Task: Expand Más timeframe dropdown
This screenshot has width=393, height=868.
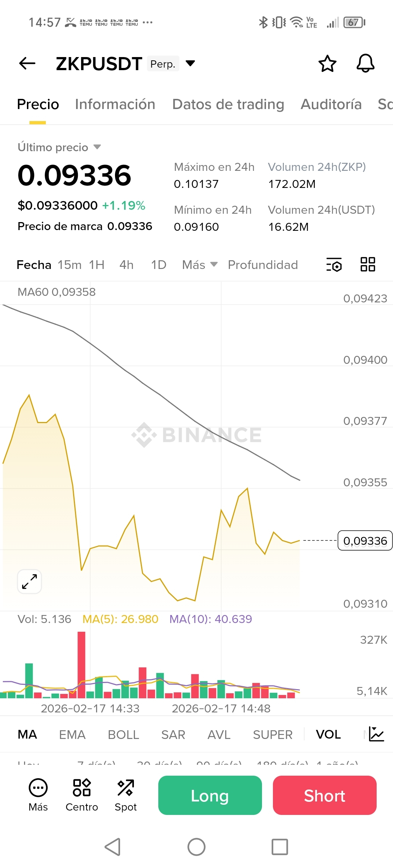Action: (x=200, y=265)
